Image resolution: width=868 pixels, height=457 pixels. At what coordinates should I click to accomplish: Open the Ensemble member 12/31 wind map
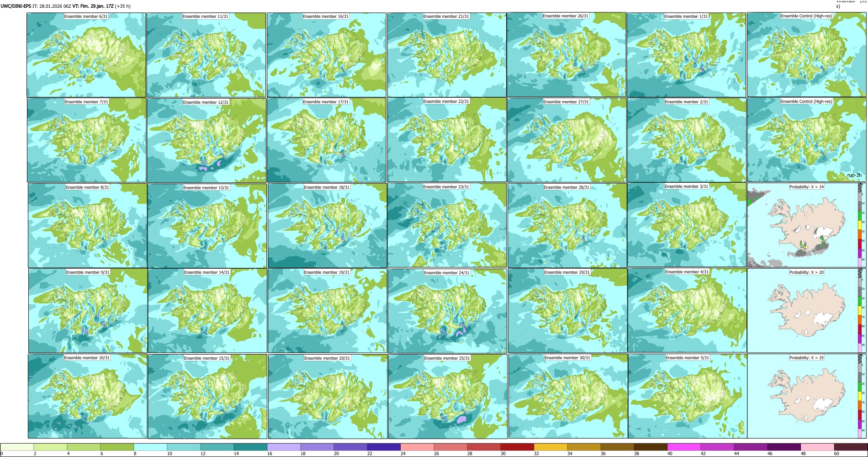click(206, 140)
